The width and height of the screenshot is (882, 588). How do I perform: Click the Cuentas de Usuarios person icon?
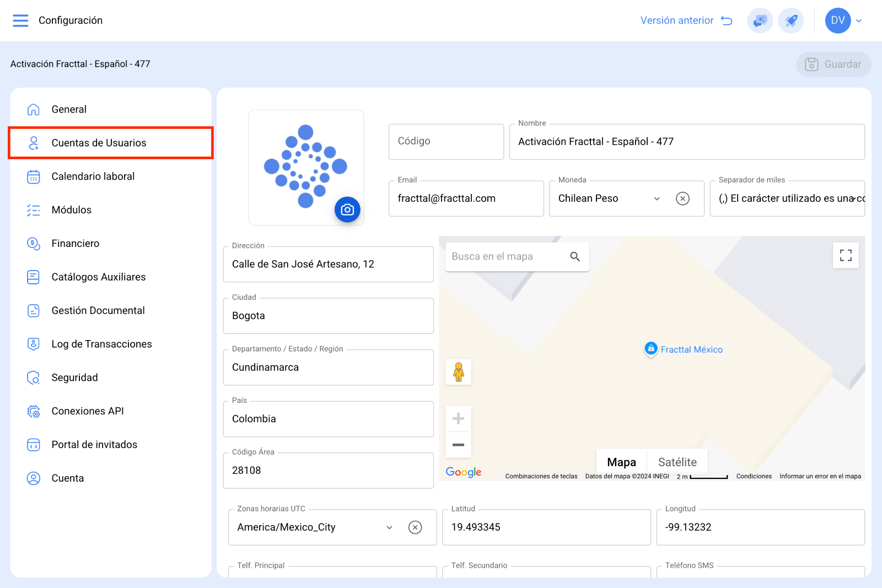point(34,143)
